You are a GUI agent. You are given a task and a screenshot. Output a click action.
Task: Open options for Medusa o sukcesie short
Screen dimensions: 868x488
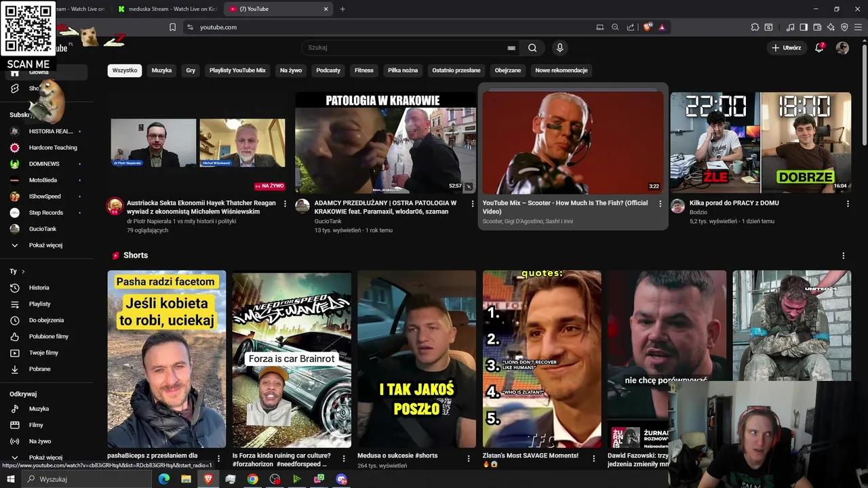coord(469,459)
